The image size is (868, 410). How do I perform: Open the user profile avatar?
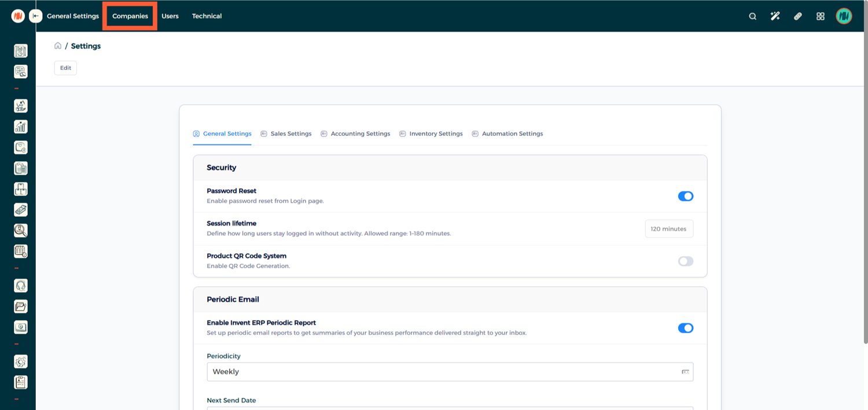click(x=844, y=16)
